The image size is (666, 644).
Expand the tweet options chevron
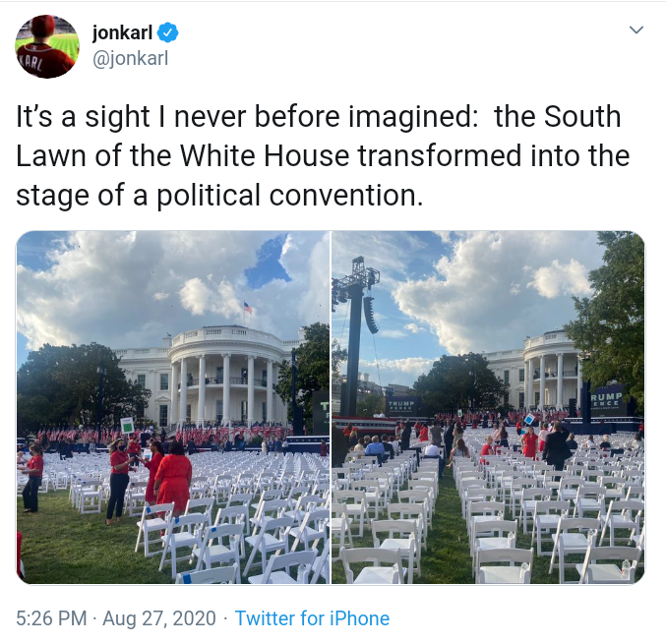click(636, 29)
